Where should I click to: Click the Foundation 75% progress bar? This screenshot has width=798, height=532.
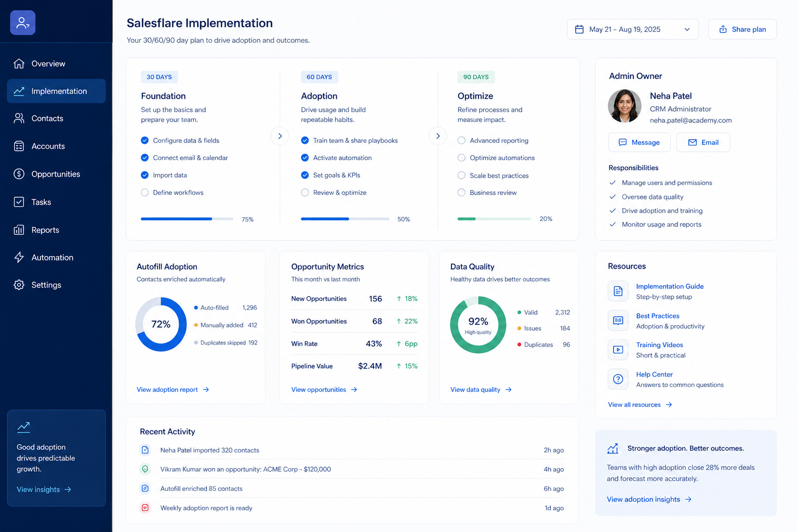[x=187, y=219]
